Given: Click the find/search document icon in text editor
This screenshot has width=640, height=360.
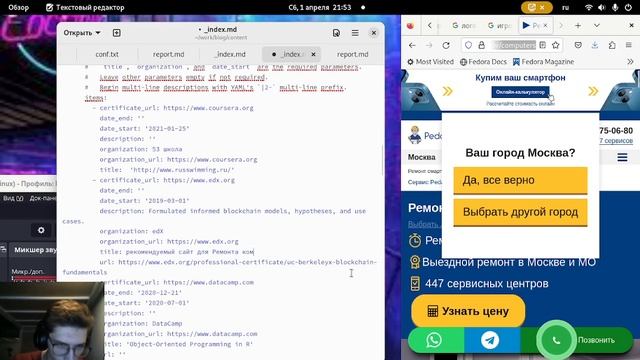Looking at the screenshot, I should (336, 33).
